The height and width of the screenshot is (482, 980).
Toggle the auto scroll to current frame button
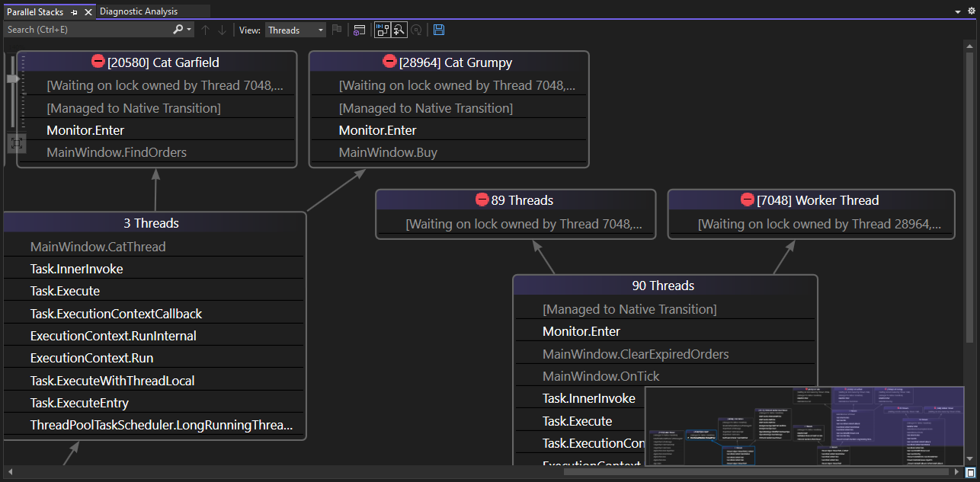point(383,30)
